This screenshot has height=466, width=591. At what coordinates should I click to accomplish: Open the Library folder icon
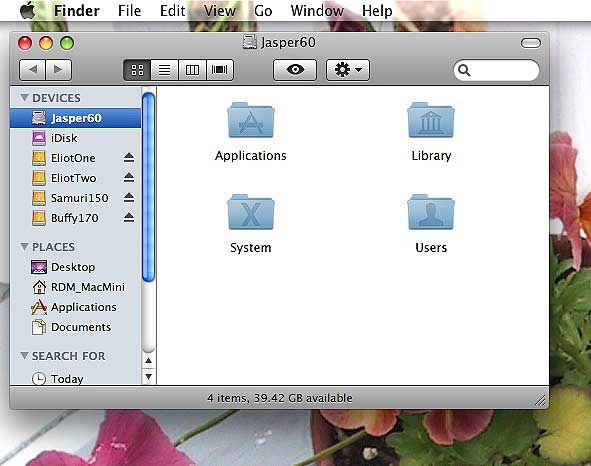click(431, 120)
